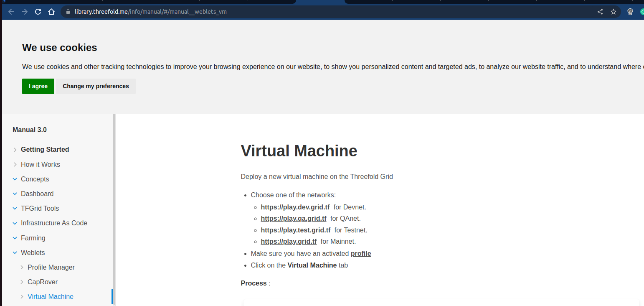Click the browser back navigation arrow

11,12
